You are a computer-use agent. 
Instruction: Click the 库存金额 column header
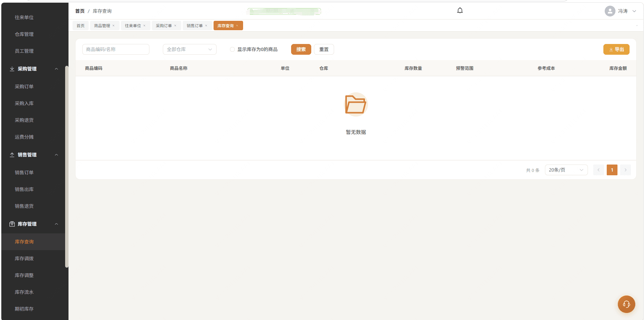[618, 68]
